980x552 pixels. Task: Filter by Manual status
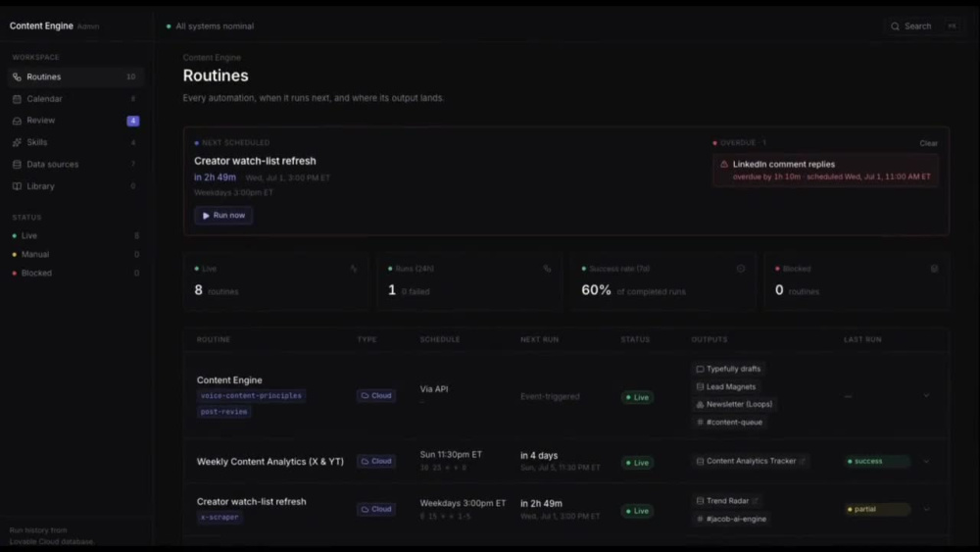(x=75, y=255)
